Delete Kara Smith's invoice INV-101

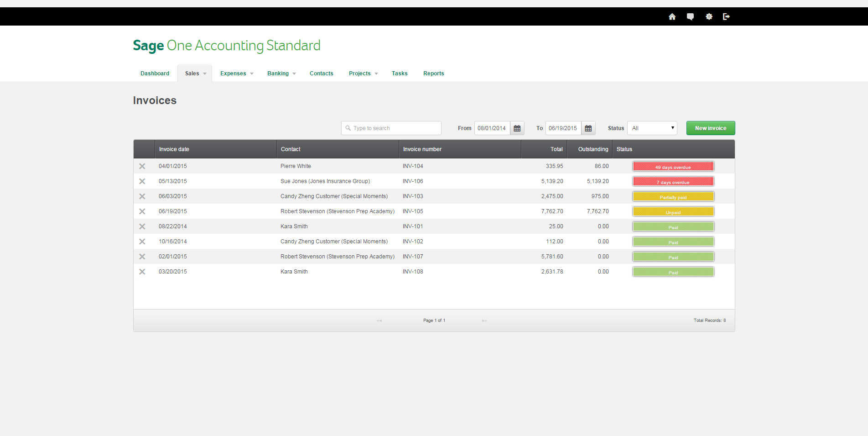(142, 226)
